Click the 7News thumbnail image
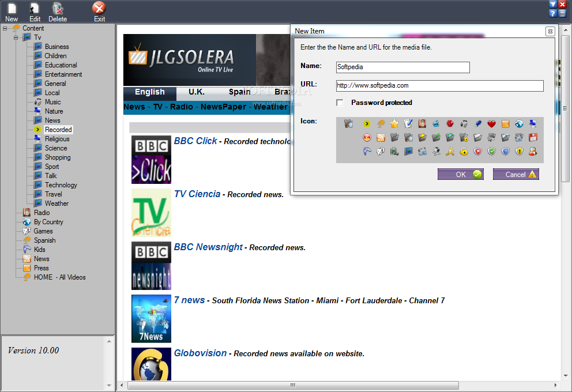Image resolution: width=572 pixels, height=392 pixels. [x=151, y=319]
